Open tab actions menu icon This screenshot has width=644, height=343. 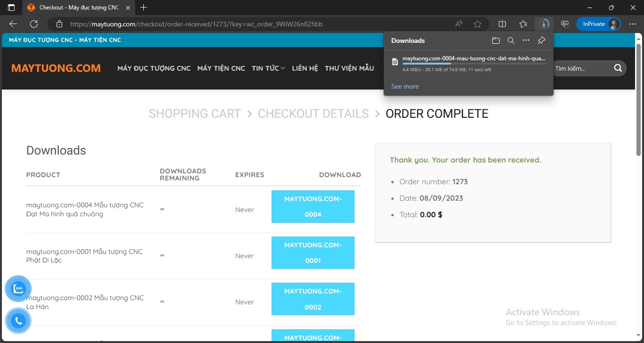11,8
